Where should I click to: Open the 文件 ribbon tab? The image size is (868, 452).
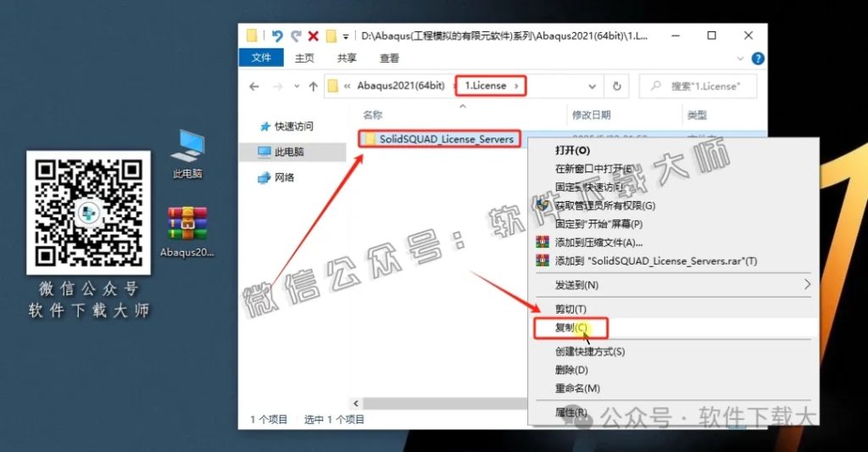[x=261, y=58]
